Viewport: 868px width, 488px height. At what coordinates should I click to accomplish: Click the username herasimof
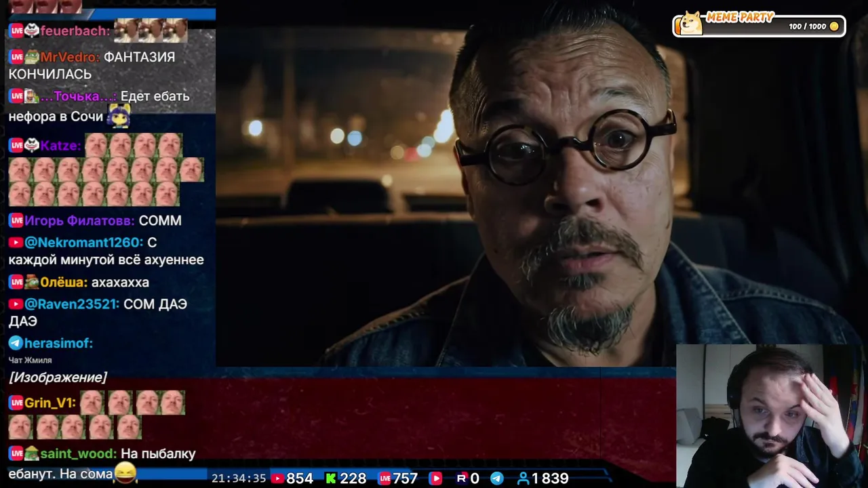coord(58,343)
